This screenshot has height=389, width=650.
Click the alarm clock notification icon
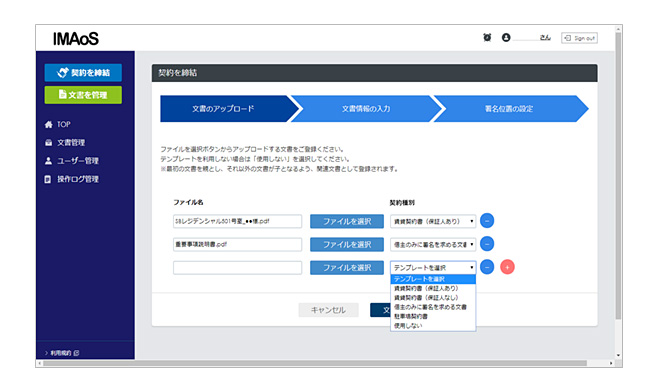(487, 38)
